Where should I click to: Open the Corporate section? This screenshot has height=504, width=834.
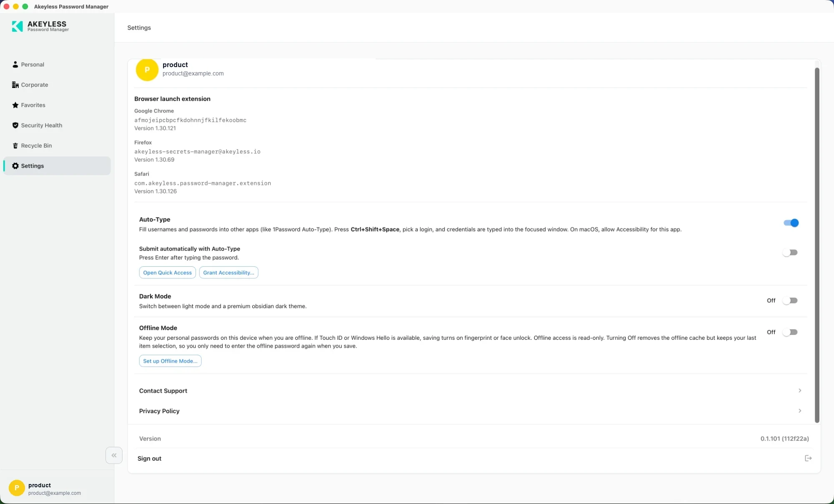tap(35, 85)
